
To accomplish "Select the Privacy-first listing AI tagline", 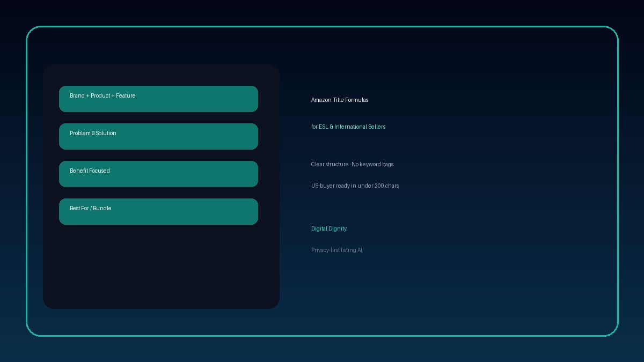I will 336,250.
